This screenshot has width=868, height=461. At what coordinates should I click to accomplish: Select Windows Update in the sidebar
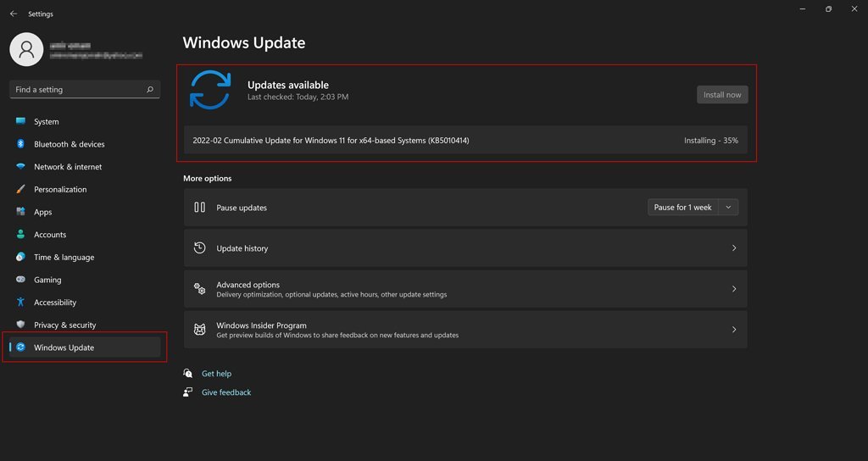tap(85, 347)
